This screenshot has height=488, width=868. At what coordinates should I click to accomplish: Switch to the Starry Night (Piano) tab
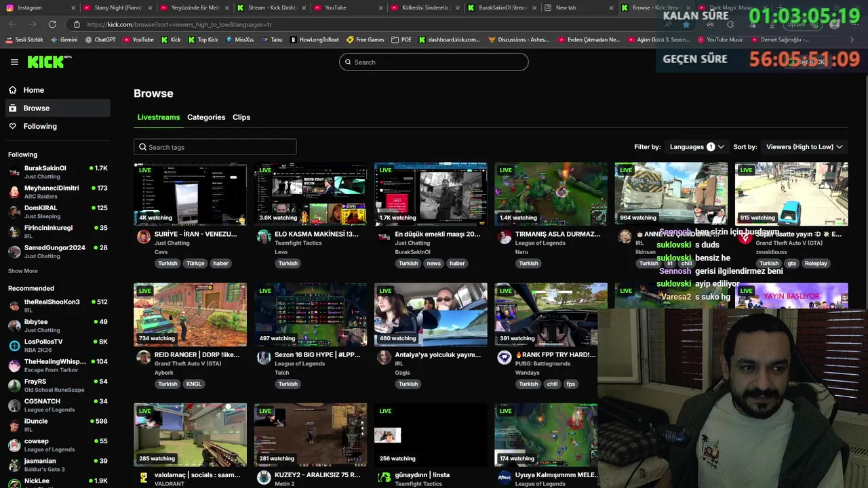[x=118, y=7]
